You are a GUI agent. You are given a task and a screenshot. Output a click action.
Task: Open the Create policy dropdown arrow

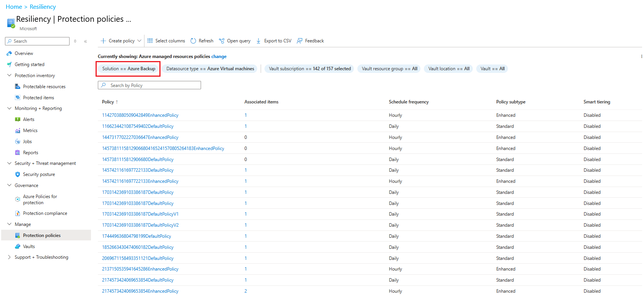point(140,41)
